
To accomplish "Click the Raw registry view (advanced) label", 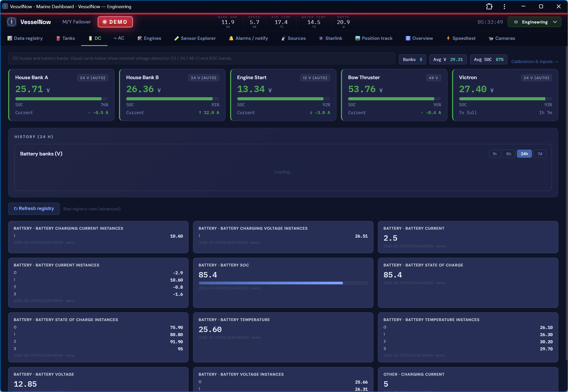I will click(92, 209).
